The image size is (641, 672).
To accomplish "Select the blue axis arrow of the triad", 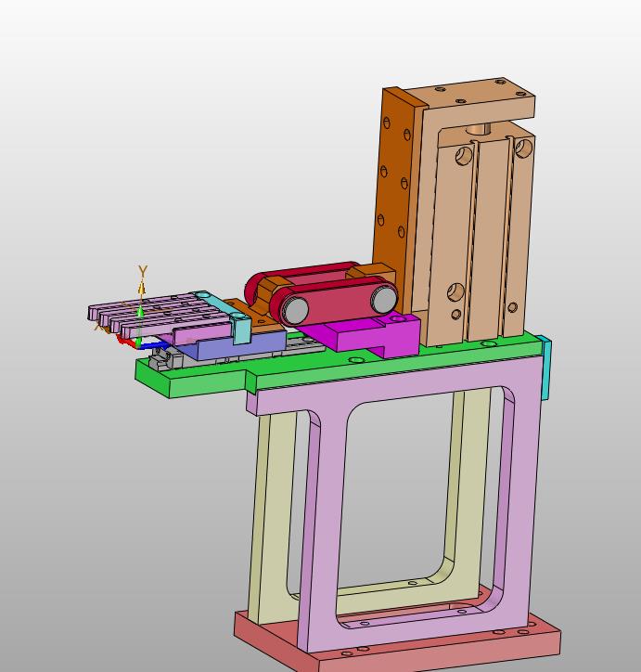I will click(x=156, y=345).
